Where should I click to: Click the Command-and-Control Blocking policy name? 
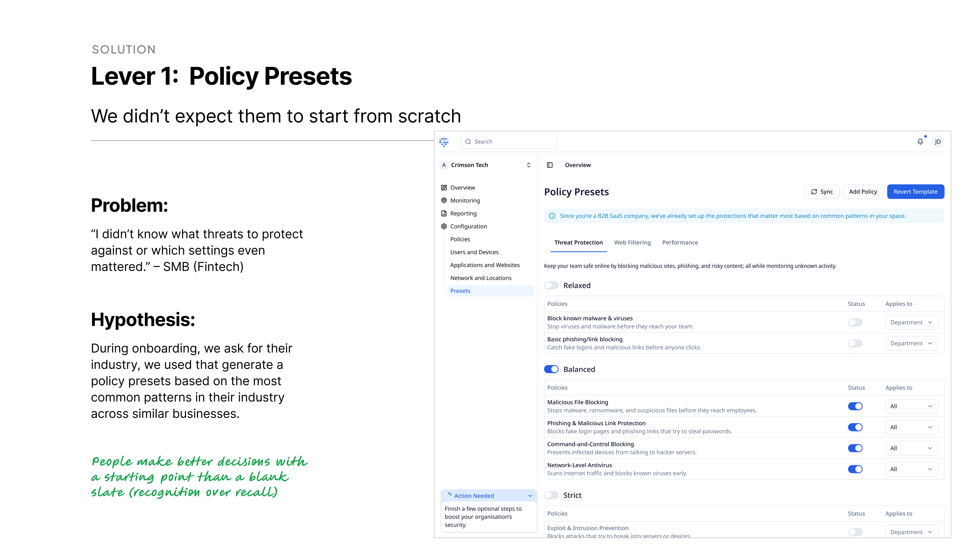590,444
